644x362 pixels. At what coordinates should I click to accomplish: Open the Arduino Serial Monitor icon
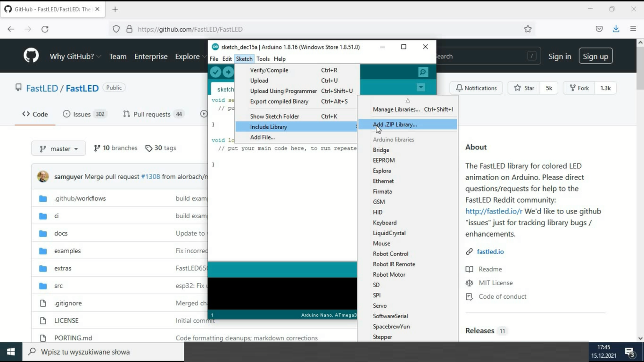tap(423, 72)
